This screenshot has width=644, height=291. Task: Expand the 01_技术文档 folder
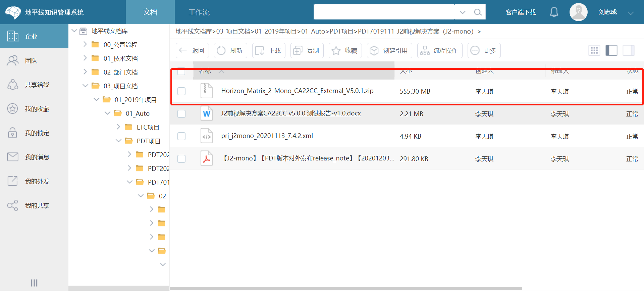click(85, 58)
